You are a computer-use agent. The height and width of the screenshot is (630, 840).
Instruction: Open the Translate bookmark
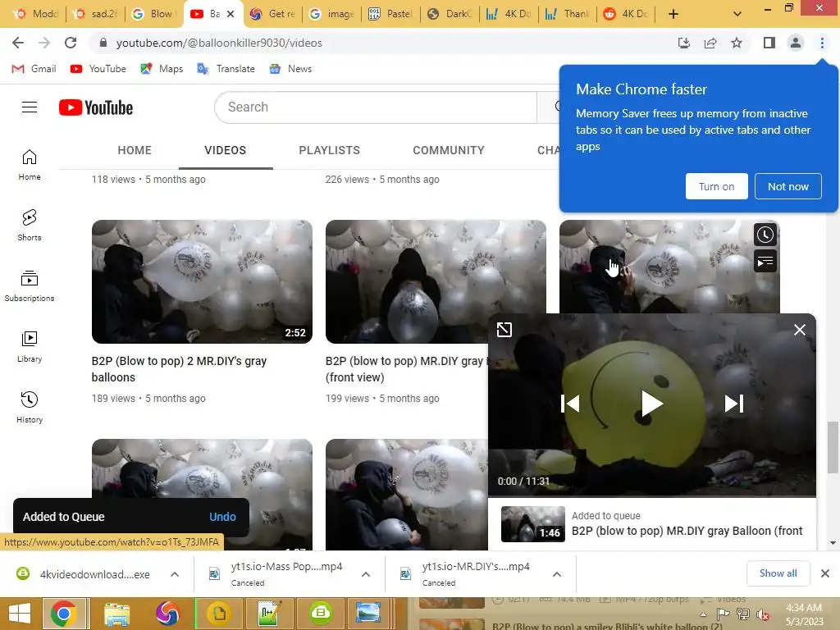click(x=226, y=69)
